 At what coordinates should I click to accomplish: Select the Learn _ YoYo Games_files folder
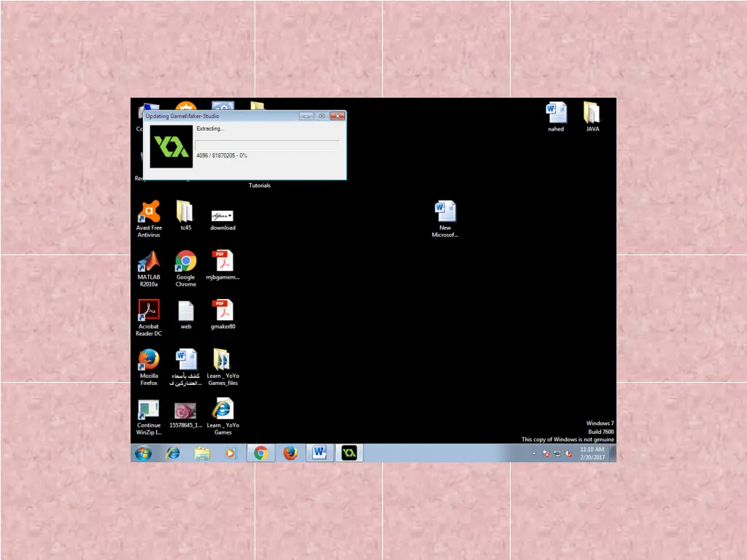pyautogui.click(x=222, y=360)
